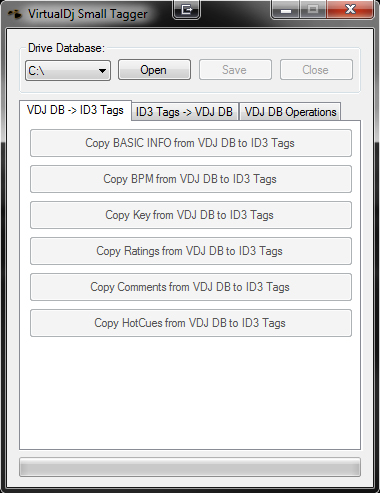Click the title bar export arrow icon

tap(187, 10)
